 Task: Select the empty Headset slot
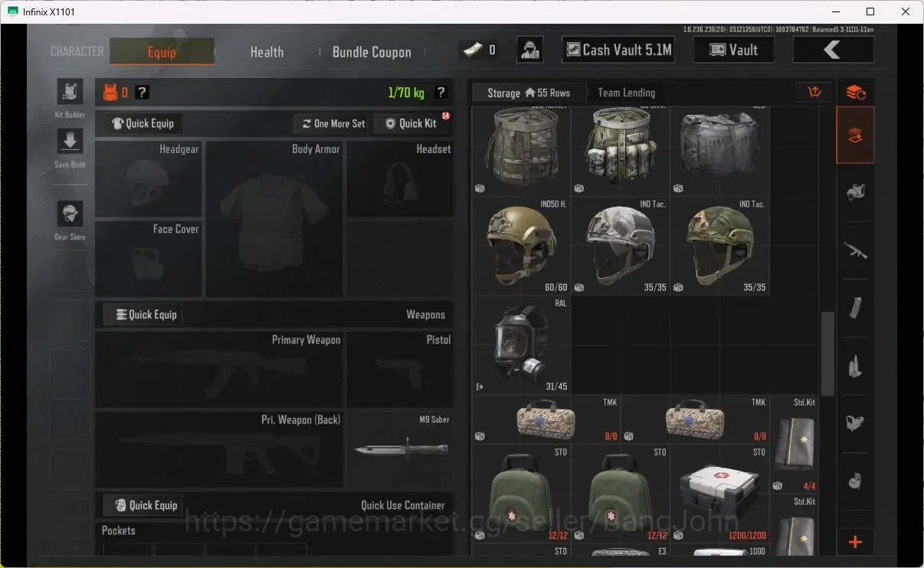pyautogui.click(x=400, y=178)
